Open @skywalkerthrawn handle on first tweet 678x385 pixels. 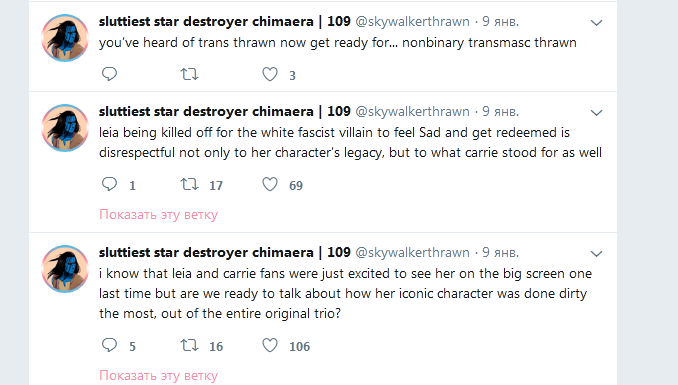point(412,22)
